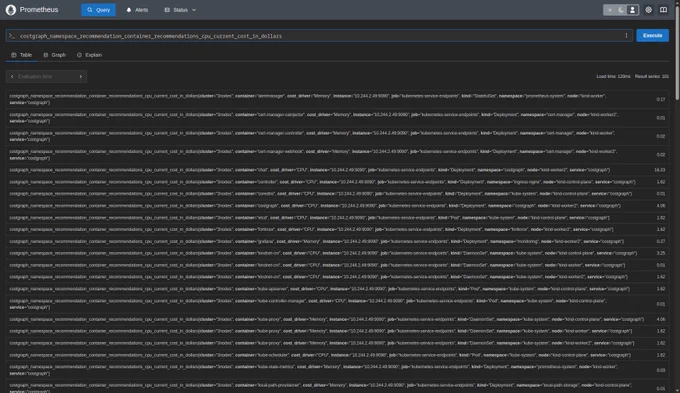Select the coredns container series row
Image resolution: width=680 pixels, height=393 pixels.
[x=337, y=194]
